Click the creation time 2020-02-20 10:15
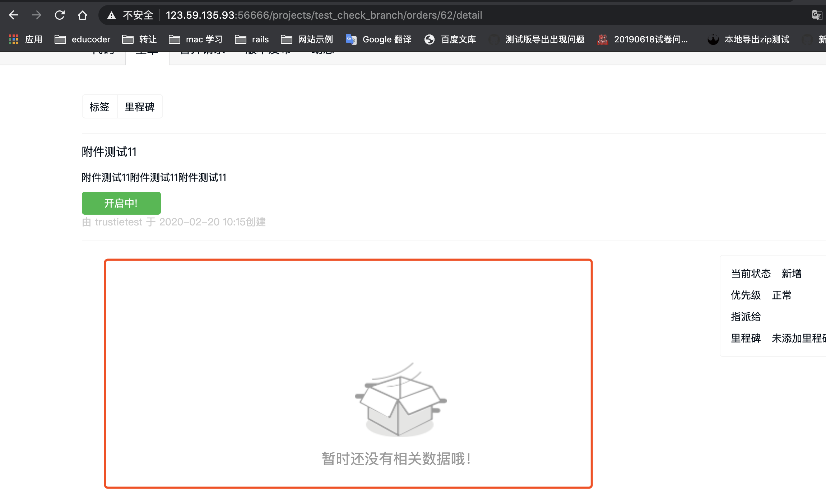 (x=202, y=222)
